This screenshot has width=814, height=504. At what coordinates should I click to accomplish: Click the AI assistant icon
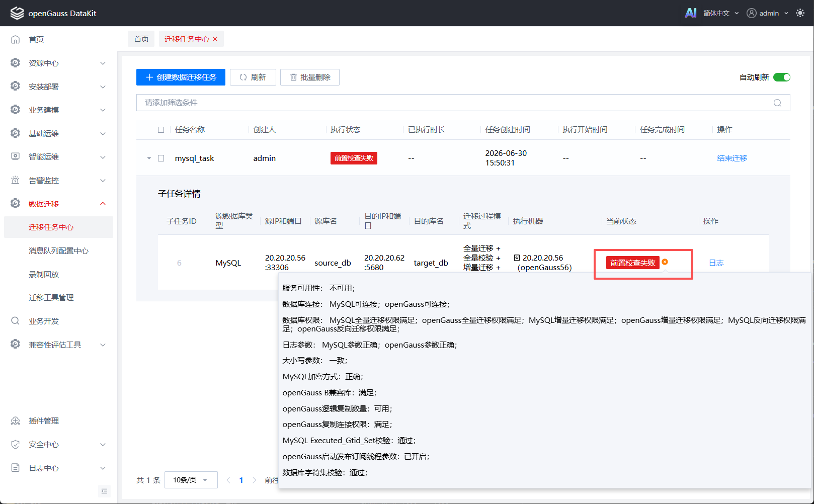pos(691,13)
